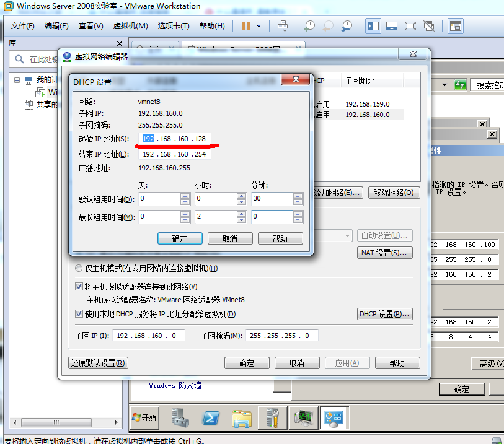Screen dimensions: 504x444
Task: Click 还原默认设置(R) button
Action: tap(98, 363)
